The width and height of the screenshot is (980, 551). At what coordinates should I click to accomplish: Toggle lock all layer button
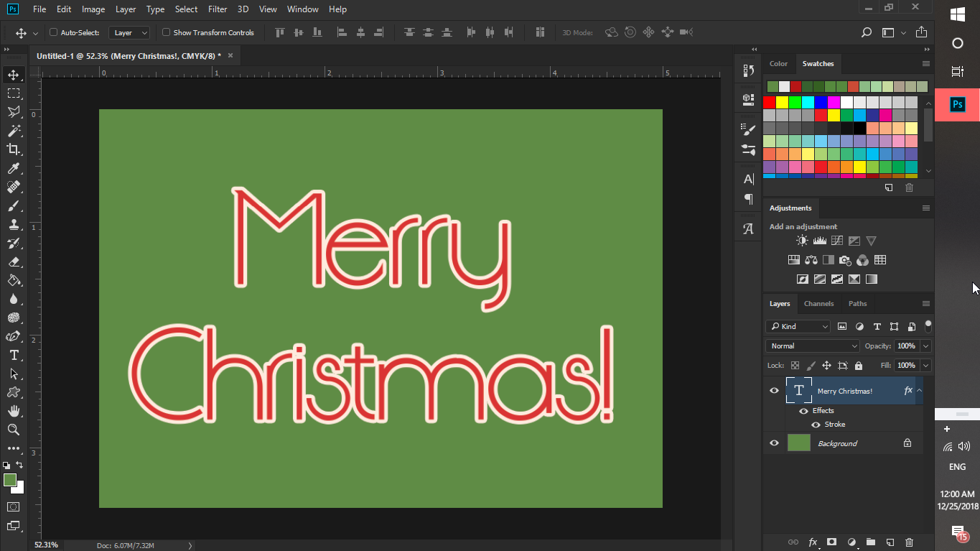pyautogui.click(x=859, y=366)
